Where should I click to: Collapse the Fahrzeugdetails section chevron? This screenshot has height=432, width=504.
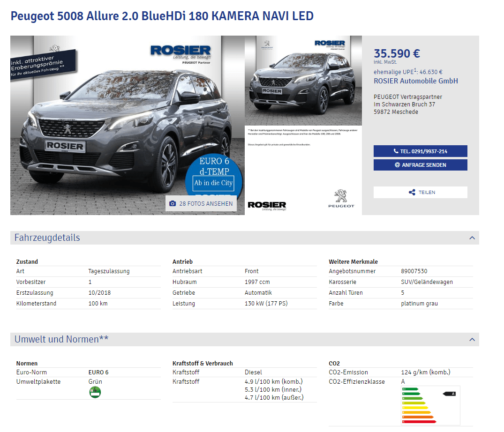472,238
